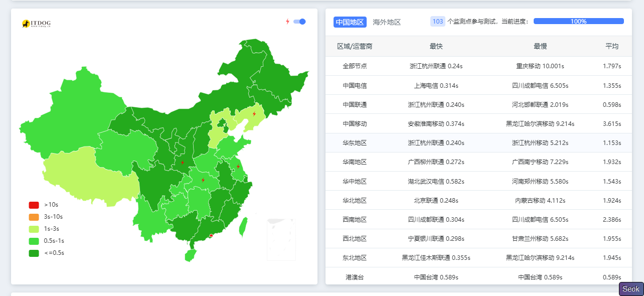
Task: Click the lightning marker on Liaoning province
Action: (x=254, y=114)
